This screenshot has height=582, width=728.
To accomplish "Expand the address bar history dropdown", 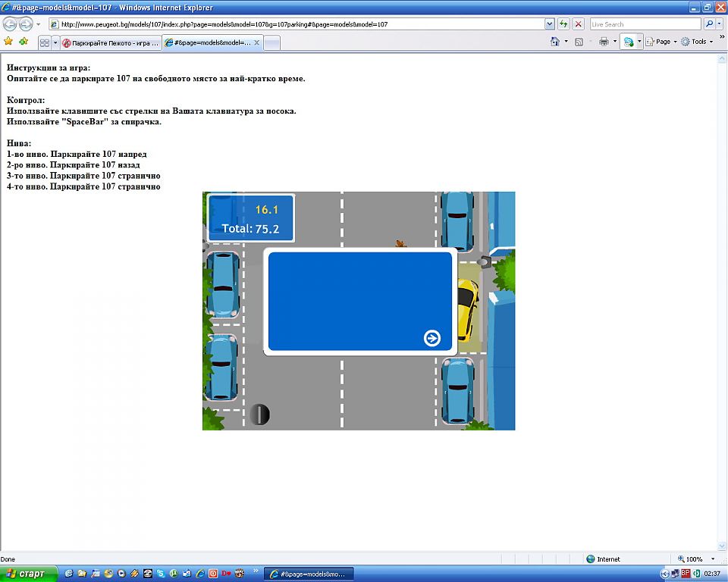I will pos(549,24).
